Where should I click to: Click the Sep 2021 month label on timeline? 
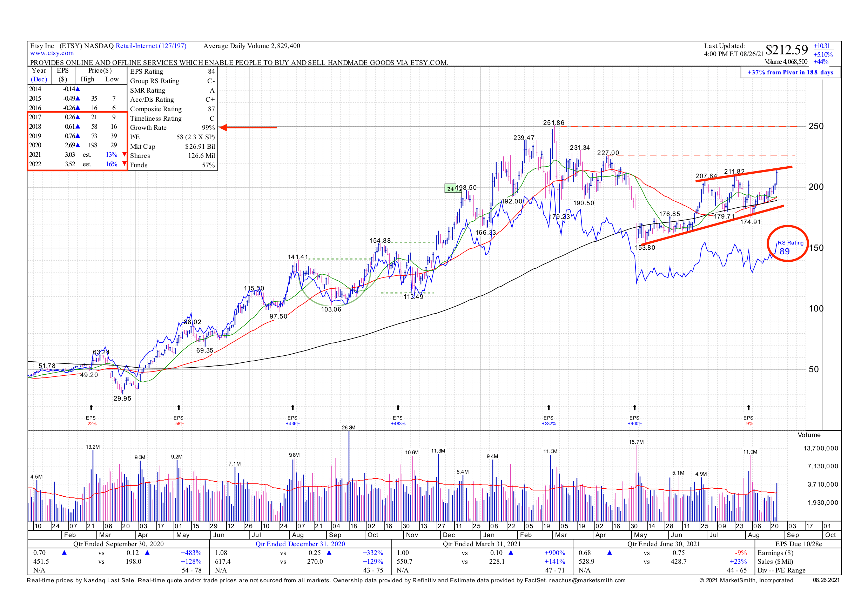[x=793, y=535]
